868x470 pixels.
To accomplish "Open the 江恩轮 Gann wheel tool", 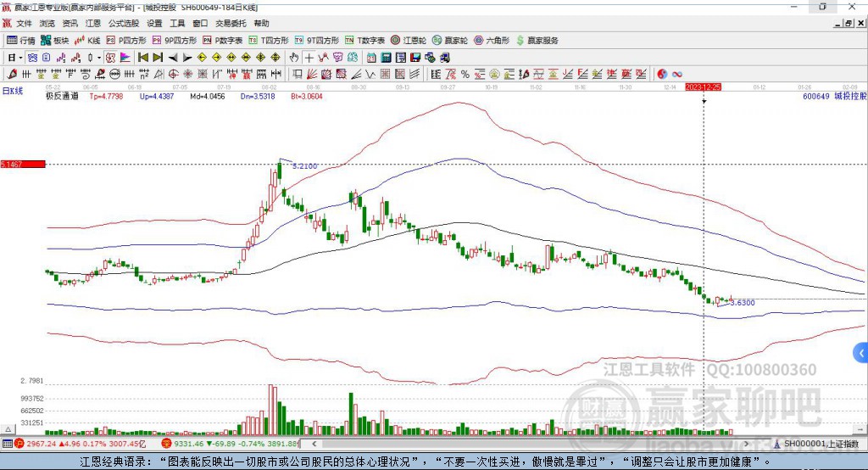I will coord(414,40).
